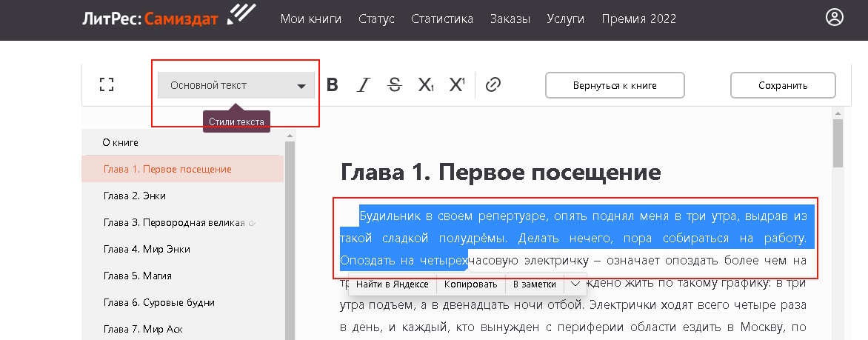
Task: Open Заказы menu item
Action: [510, 19]
